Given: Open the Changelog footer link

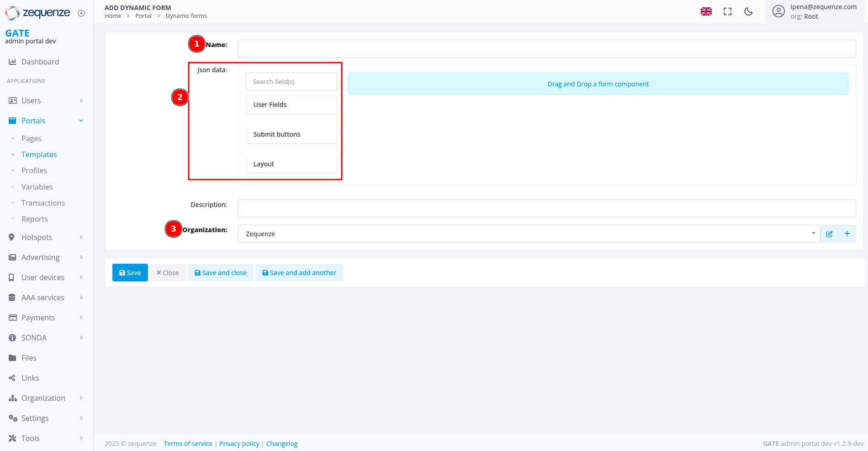Looking at the screenshot, I should click(282, 444).
